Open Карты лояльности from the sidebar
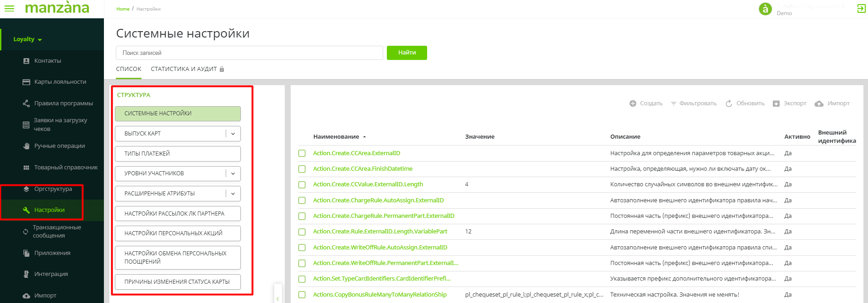The image size is (868, 303). (x=60, y=82)
